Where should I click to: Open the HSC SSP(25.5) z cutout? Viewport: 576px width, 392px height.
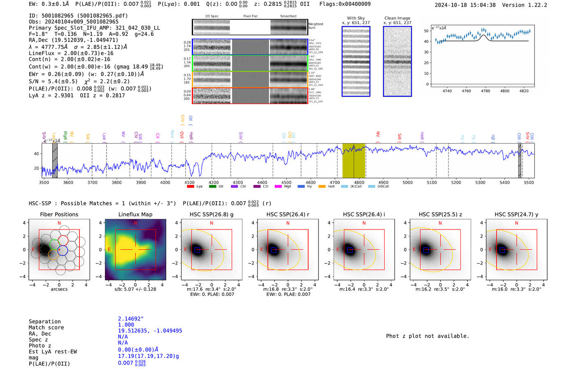(x=440, y=250)
